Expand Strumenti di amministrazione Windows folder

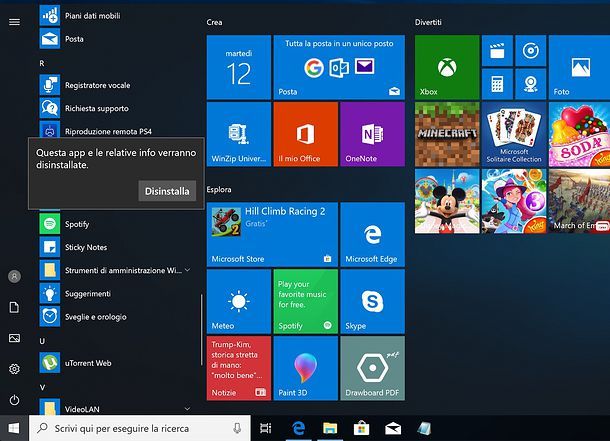click(x=115, y=270)
